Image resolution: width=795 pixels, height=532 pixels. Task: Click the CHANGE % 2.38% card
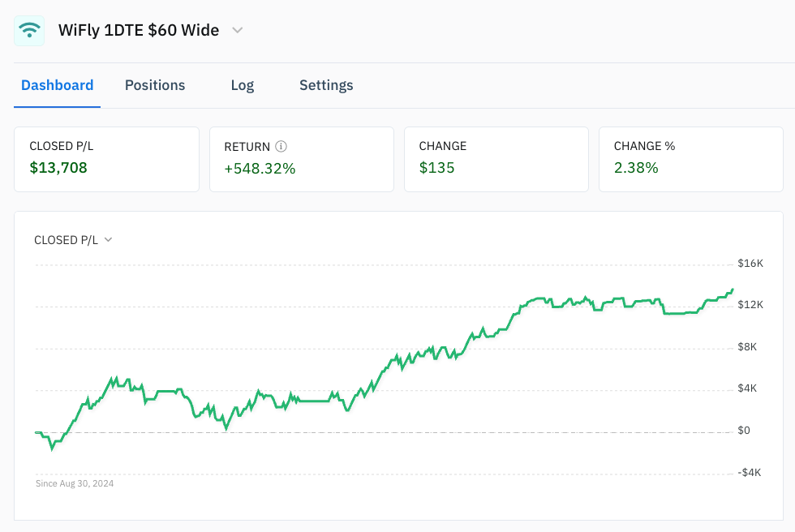[x=690, y=159]
